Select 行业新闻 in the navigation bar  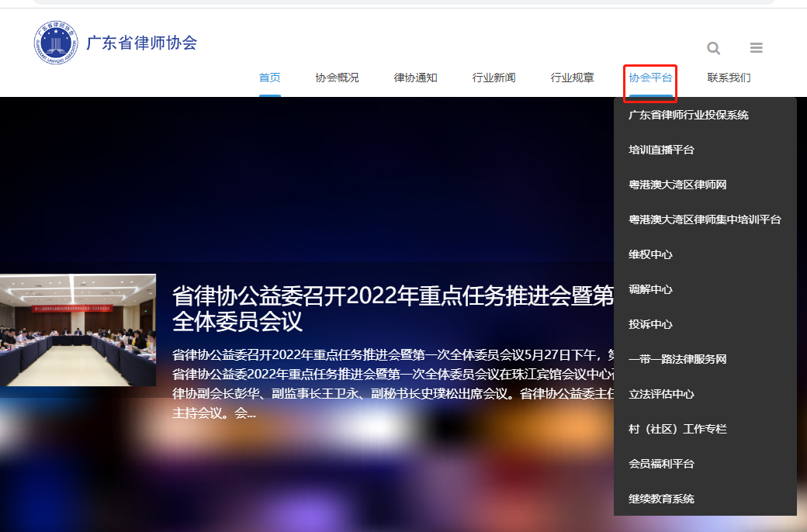[x=494, y=78]
